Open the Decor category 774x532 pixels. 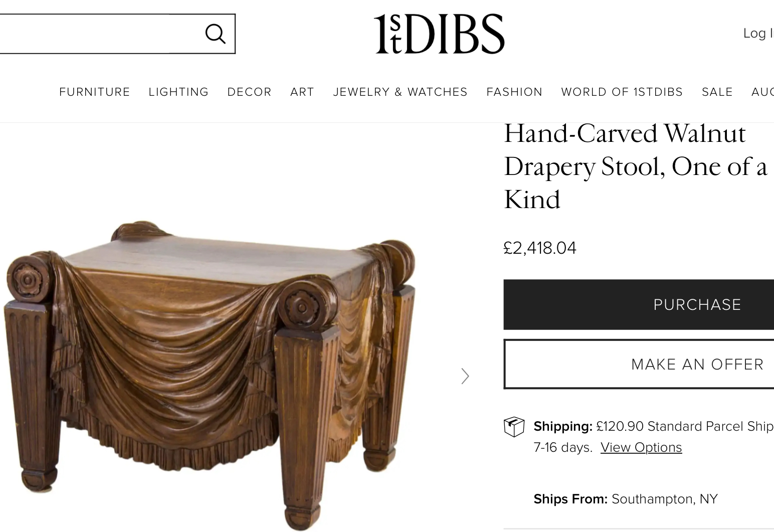click(x=249, y=92)
